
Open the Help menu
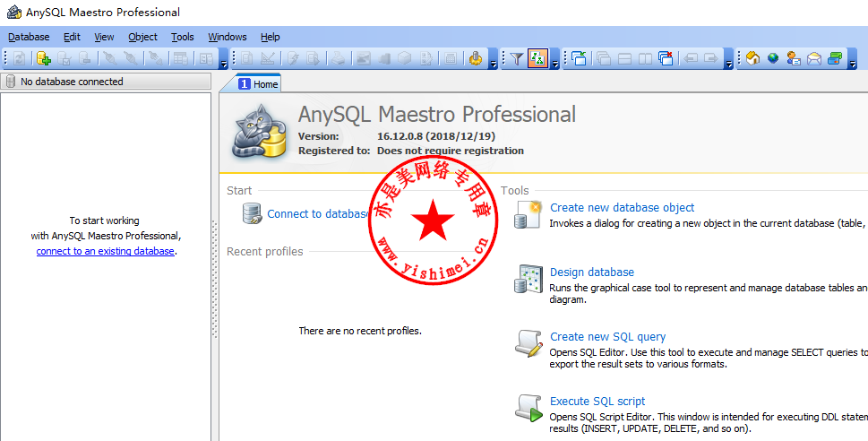[x=271, y=37]
